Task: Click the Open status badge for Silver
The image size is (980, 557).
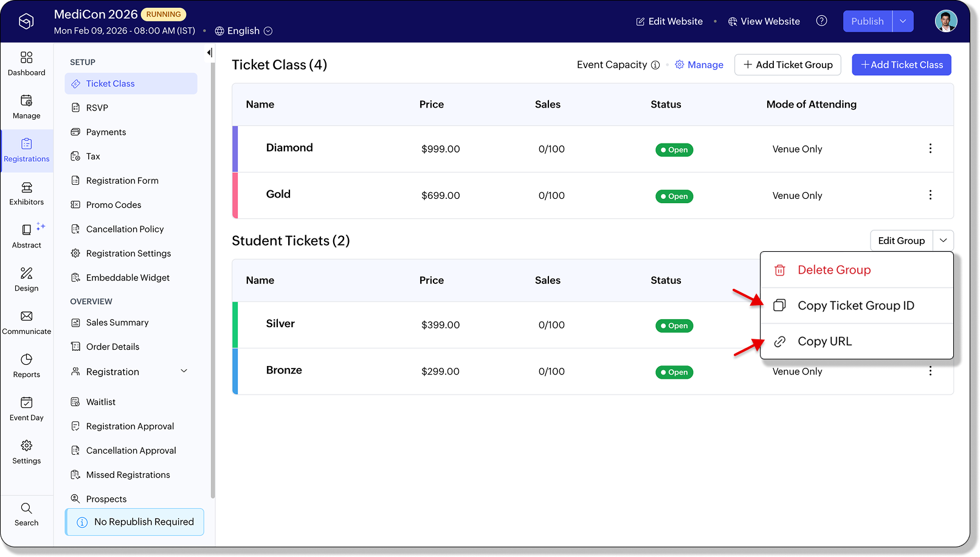Action: click(674, 326)
